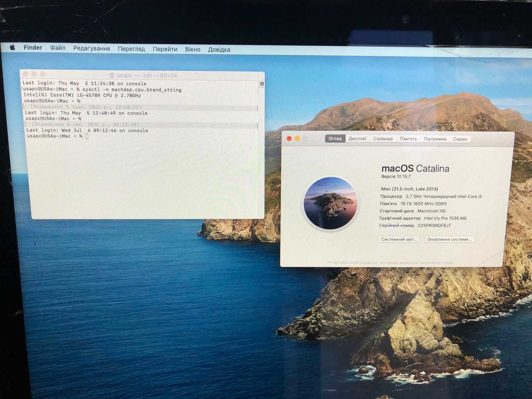This screenshot has width=532, height=399.
Task: Click the Terminal scrollback marker icon
Action: 262,84
